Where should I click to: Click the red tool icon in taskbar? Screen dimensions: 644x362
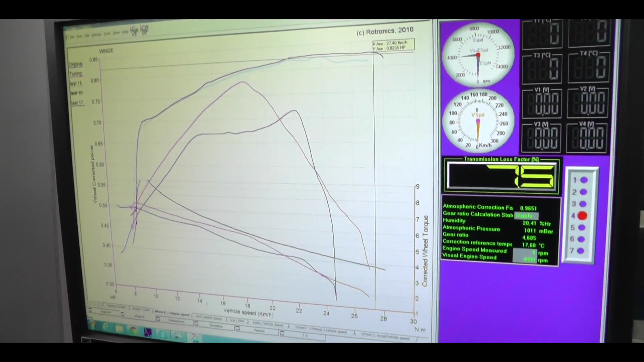[x=194, y=338]
